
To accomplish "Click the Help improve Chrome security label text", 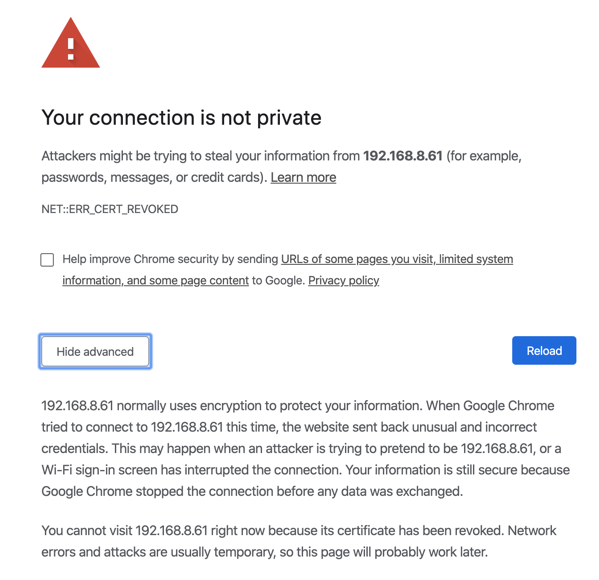I will 170,259.
